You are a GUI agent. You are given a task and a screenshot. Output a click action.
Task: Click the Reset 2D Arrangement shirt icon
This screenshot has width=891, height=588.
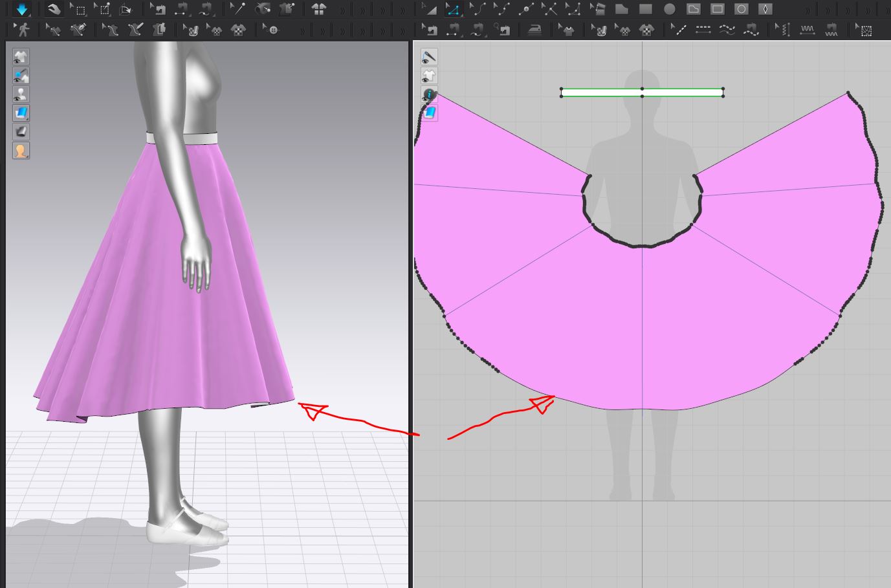point(318,9)
